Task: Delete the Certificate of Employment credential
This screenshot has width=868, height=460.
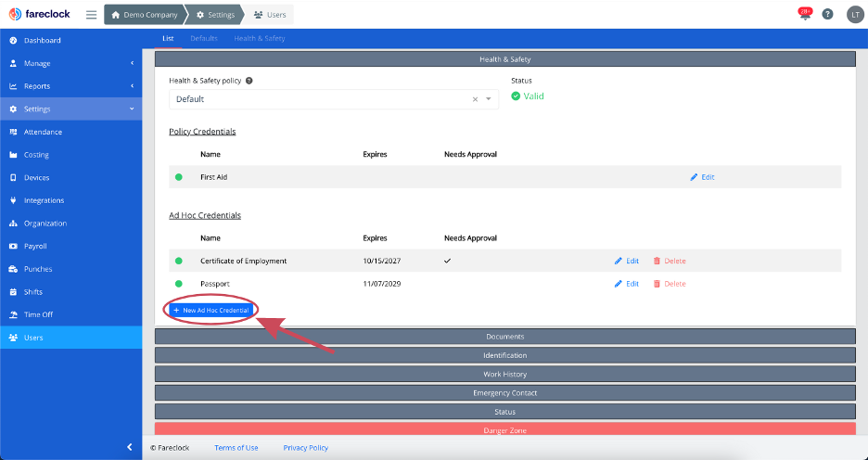Action: pyautogui.click(x=670, y=261)
